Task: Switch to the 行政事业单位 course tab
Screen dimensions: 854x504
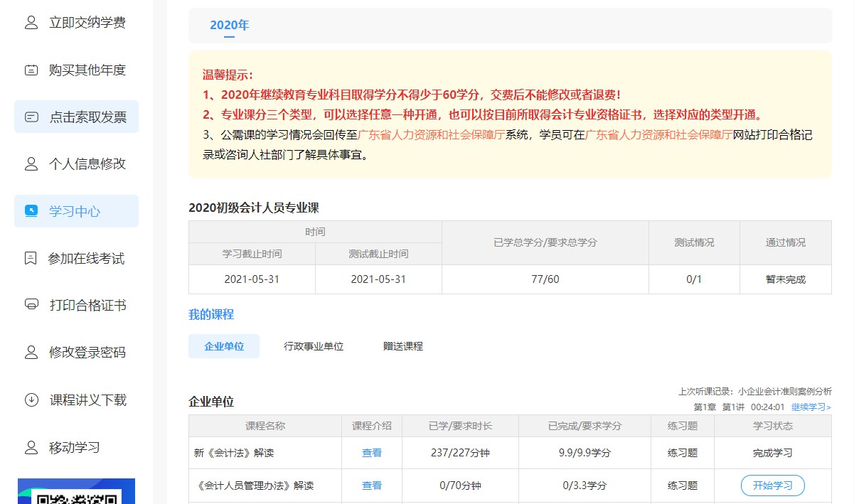Action: point(314,345)
